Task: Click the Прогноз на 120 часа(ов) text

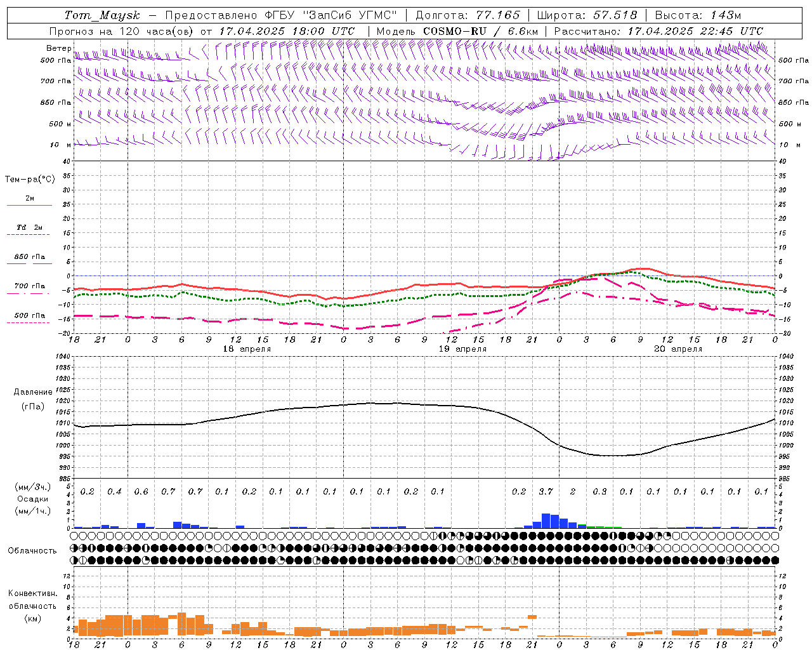Action: point(121,31)
